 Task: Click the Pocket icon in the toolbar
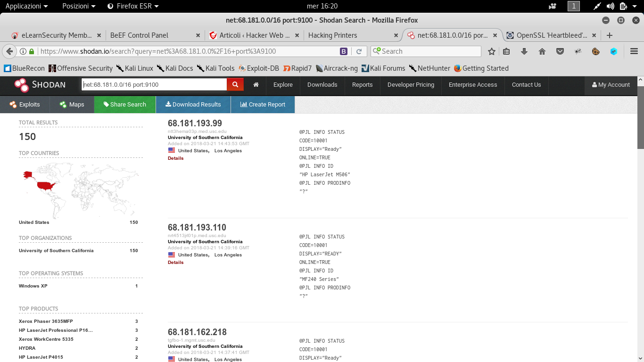[x=560, y=51]
